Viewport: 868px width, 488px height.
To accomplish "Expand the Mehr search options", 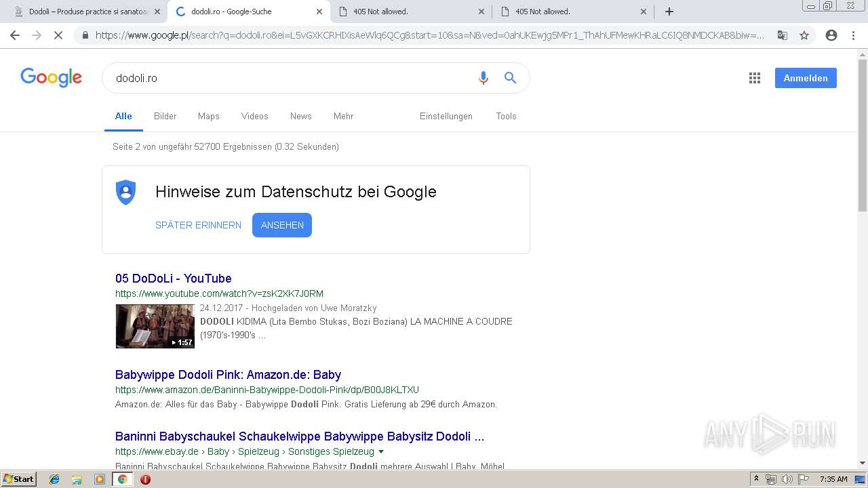I will (x=344, y=116).
